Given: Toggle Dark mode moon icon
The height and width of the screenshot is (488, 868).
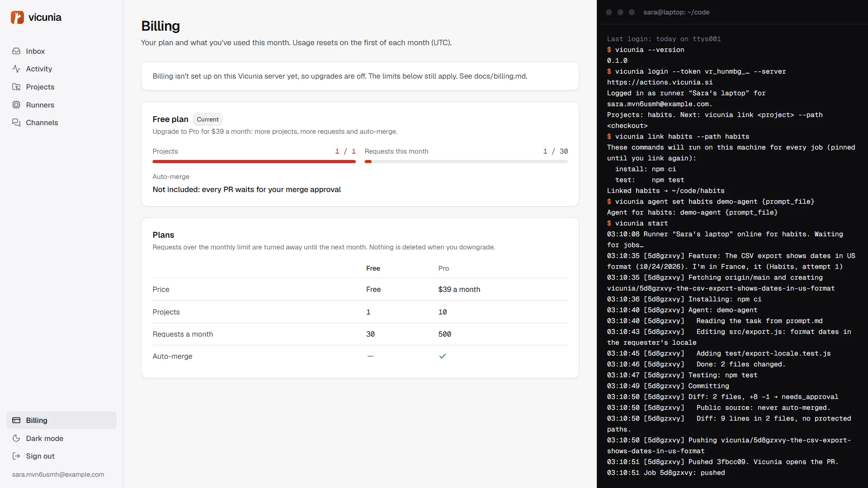Looking at the screenshot, I should pyautogui.click(x=16, y=438).
